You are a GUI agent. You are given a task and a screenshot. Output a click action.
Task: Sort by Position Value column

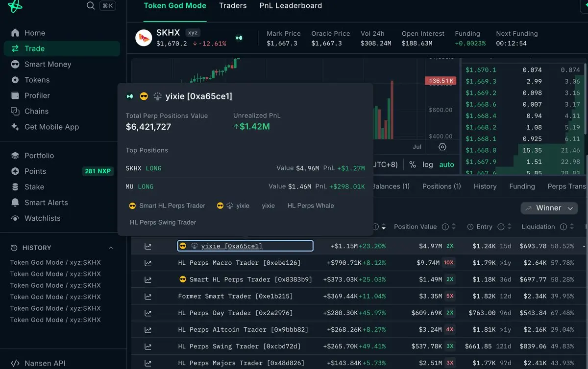(x=454, y=227)
